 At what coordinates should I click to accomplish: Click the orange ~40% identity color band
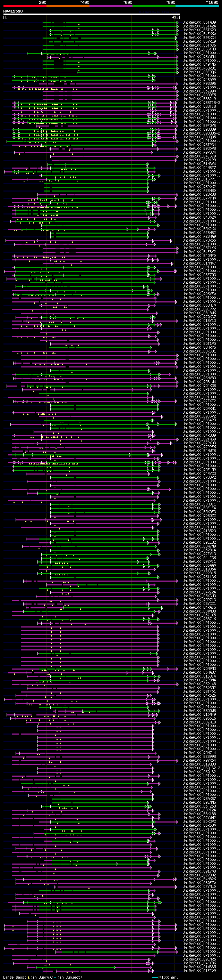68,6
